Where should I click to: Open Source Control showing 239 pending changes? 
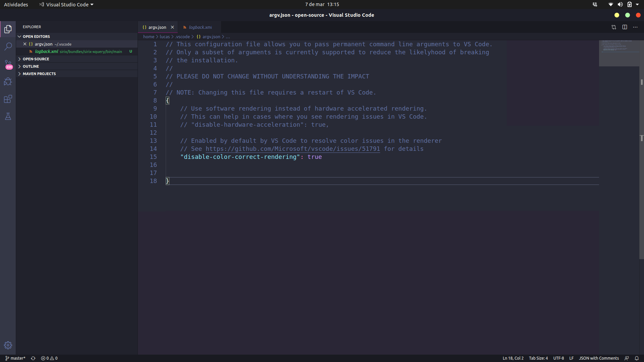point(8,64)
